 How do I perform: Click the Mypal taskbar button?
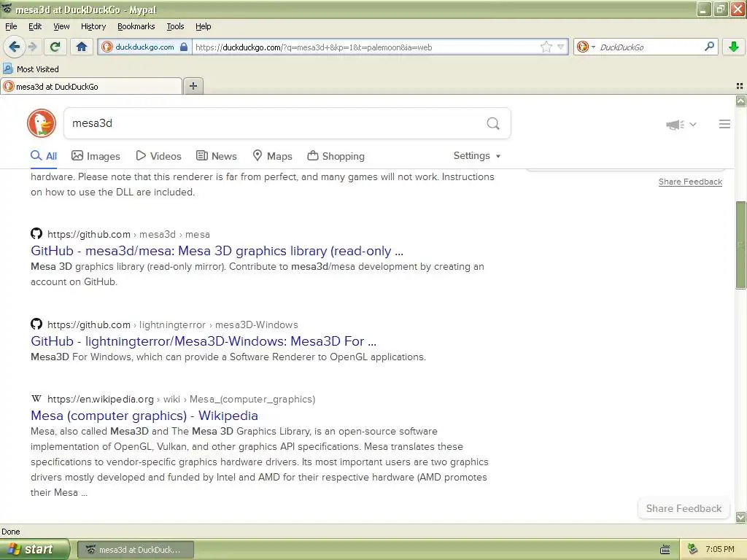tap(136, 550)
